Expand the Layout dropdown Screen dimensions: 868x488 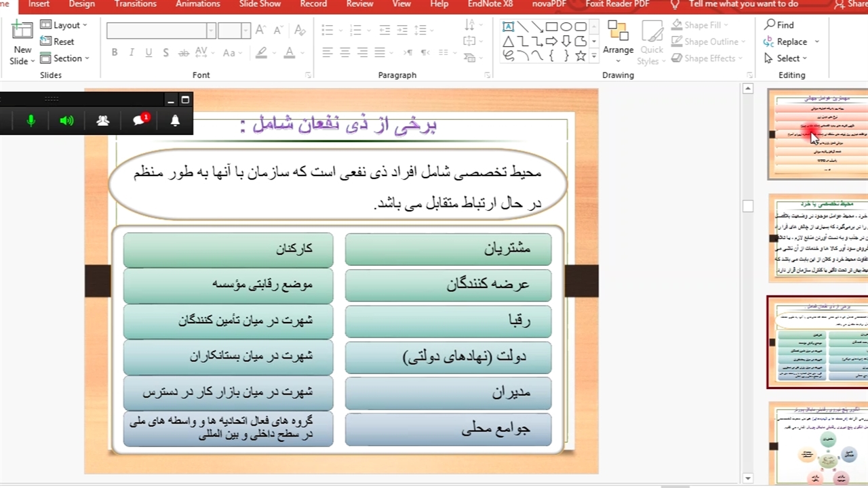pos(65,25)
